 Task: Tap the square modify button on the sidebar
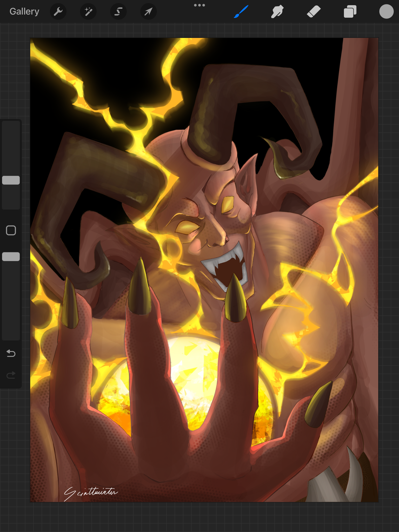click(11, 230)
